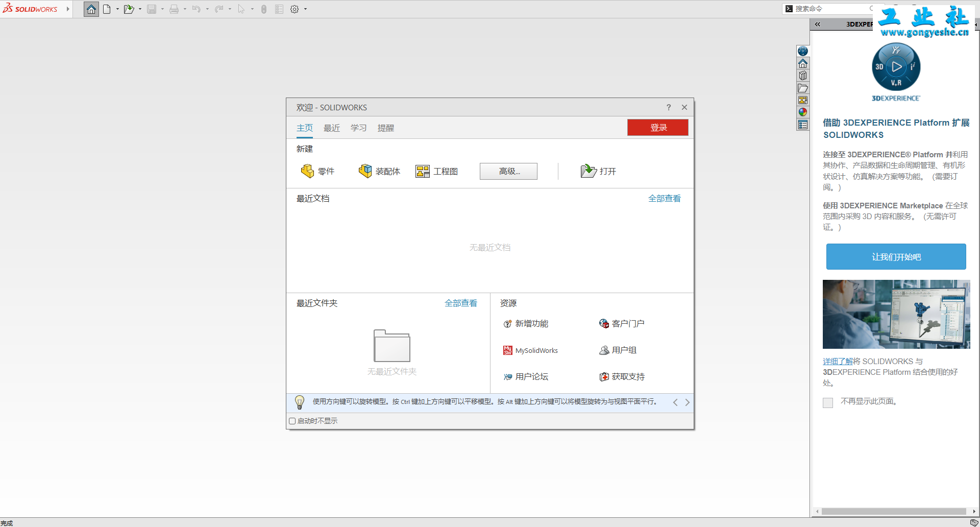Open the 新增功能 resource link
This screenshot has width=980, height=527.
(x=526, y=324)
